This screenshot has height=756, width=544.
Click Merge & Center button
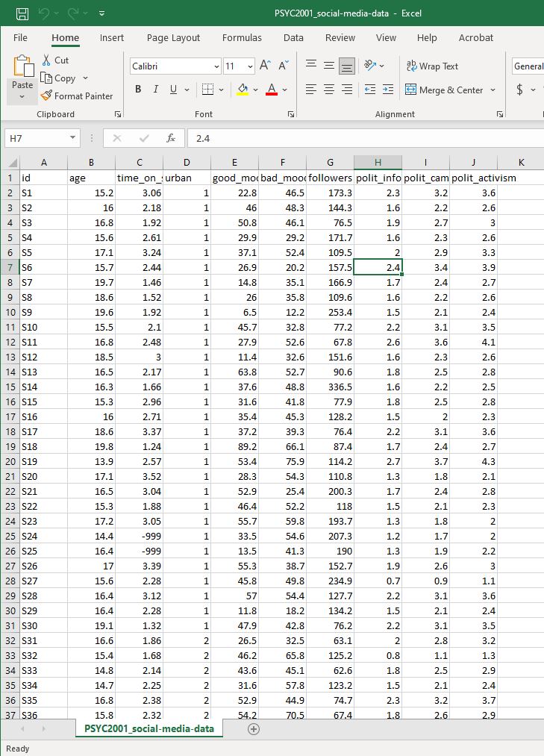(444, 90)
